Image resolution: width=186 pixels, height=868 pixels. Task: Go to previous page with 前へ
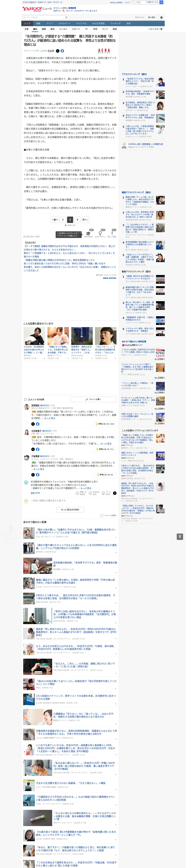pyautogui.click(x=55, y=220)
